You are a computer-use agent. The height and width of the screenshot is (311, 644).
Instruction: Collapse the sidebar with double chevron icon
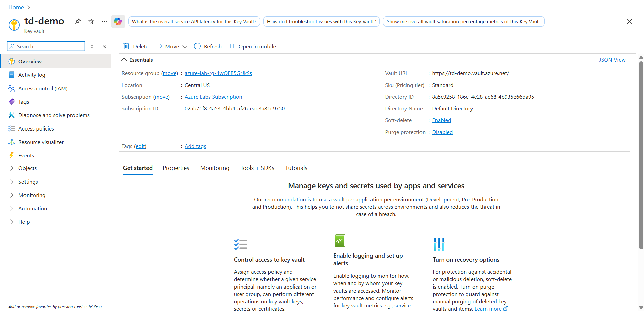(104, 46)
